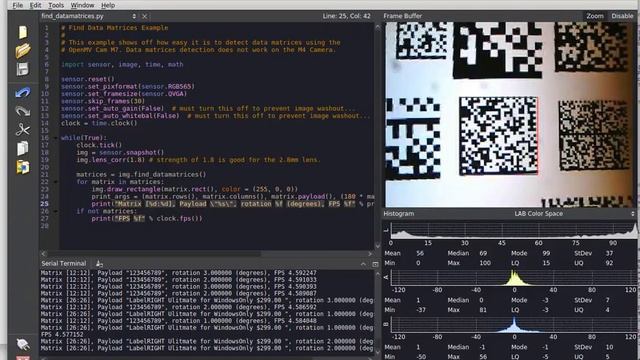
Task: Click terminal line ending 'FPS 4.592247'
Action: pos(179,273)
